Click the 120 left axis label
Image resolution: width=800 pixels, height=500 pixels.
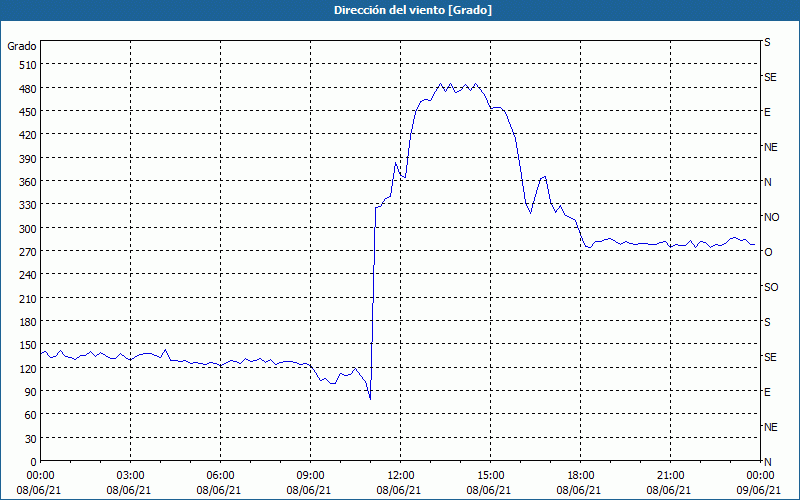[x=28, y=369]
